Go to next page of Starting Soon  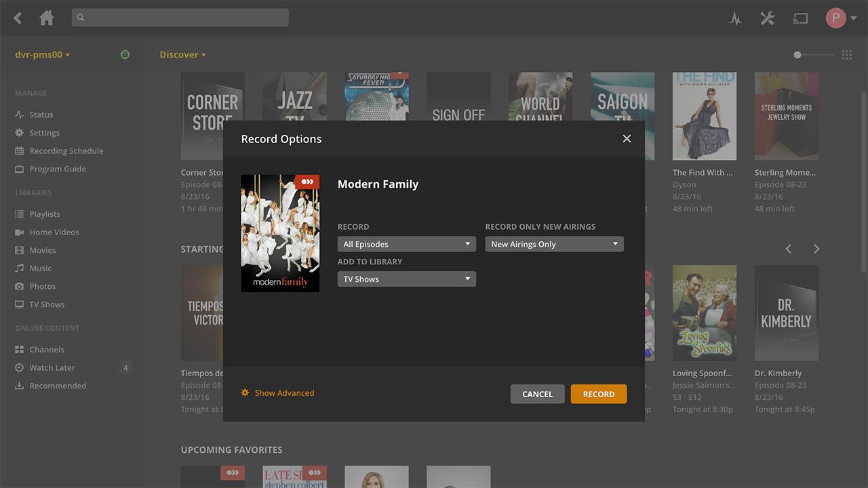tap(816, 249)
